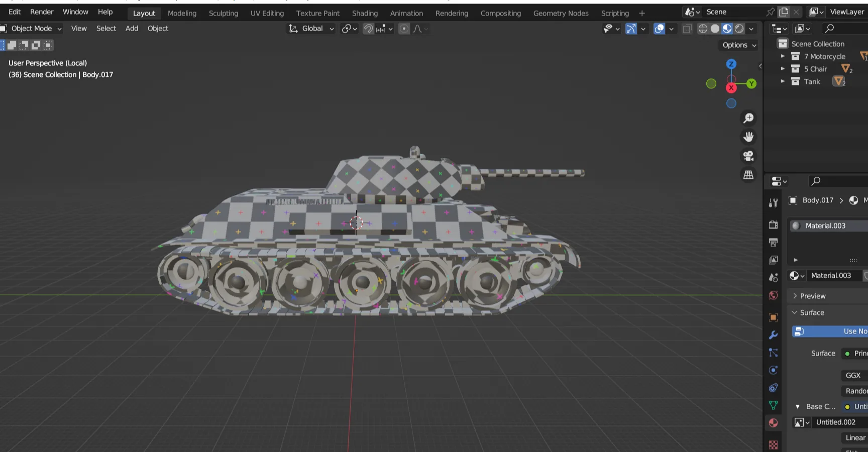Toggle the camera view icon
This screenshot has height=452, width=868.
pos(748,156)
